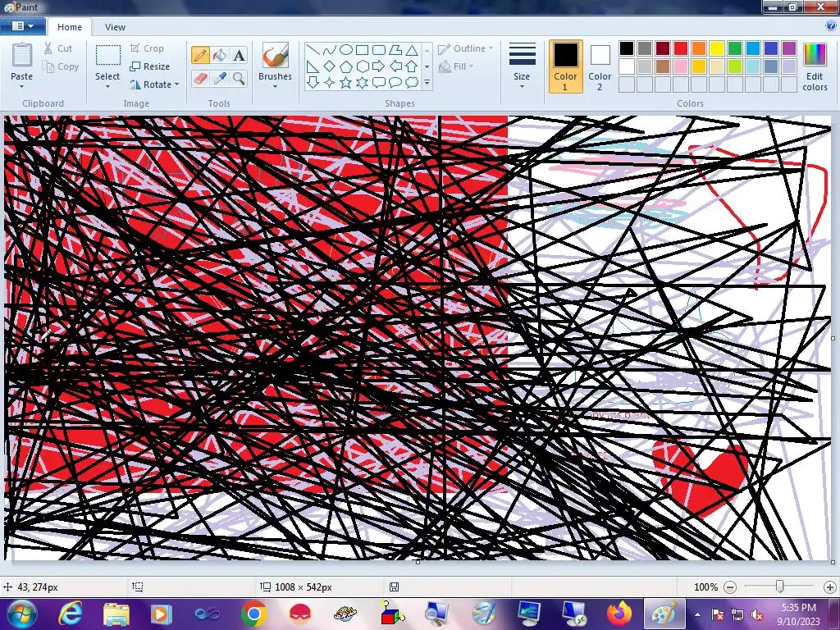
Task: Select the Text tool
Action: (239, 55)
